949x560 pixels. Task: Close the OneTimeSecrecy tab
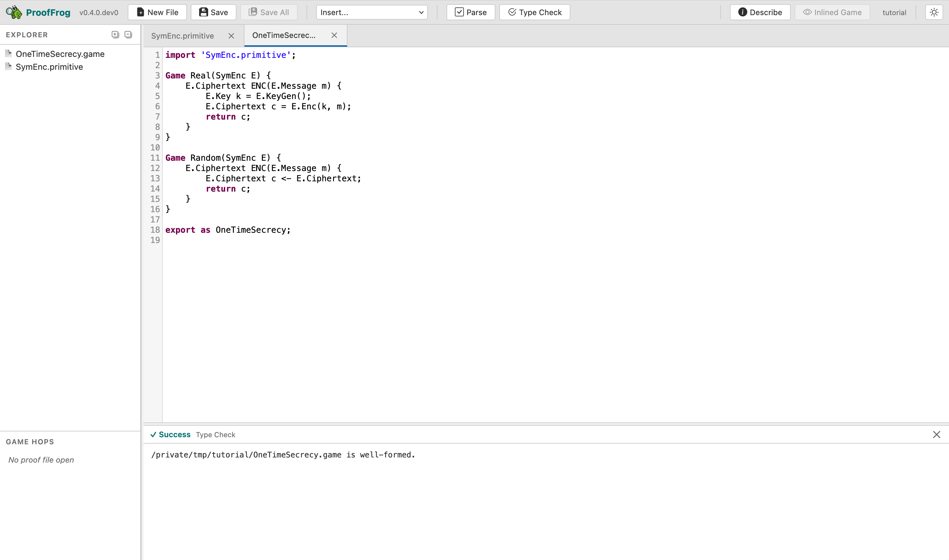[334, 35]
